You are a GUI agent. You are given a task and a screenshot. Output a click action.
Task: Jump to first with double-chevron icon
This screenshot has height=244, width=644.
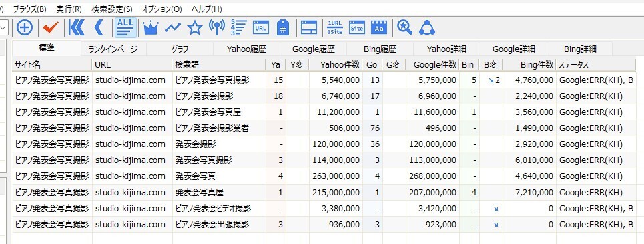tap(76, 28)
